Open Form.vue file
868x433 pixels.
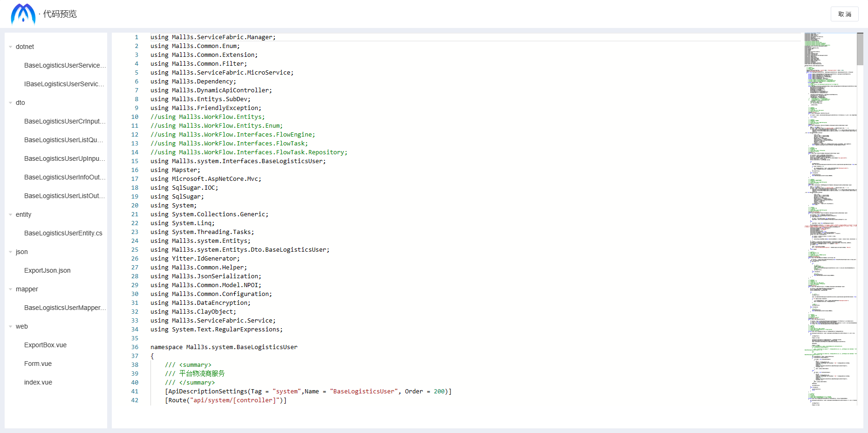coord(38,364)
